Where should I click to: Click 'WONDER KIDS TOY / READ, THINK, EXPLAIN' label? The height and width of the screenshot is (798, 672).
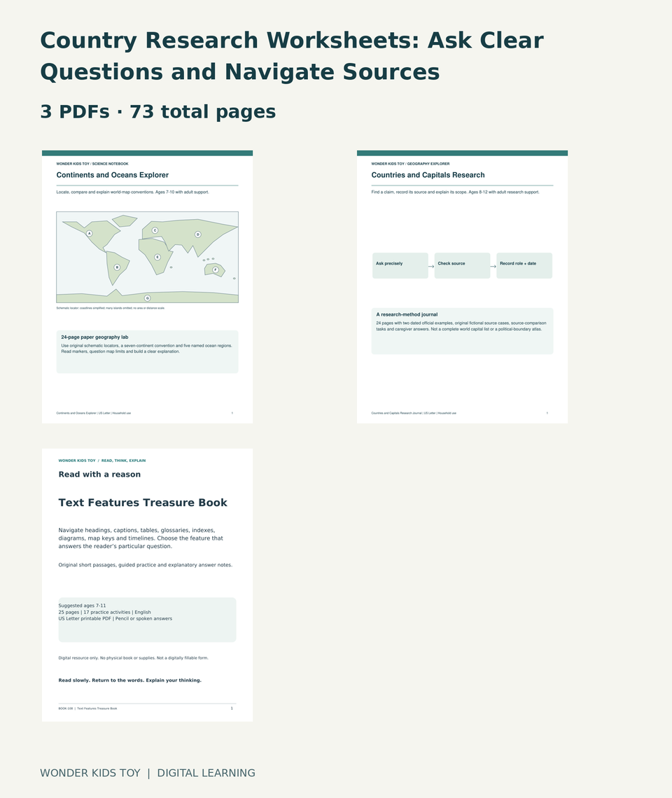pyautogui.click(x=101, y=461)
